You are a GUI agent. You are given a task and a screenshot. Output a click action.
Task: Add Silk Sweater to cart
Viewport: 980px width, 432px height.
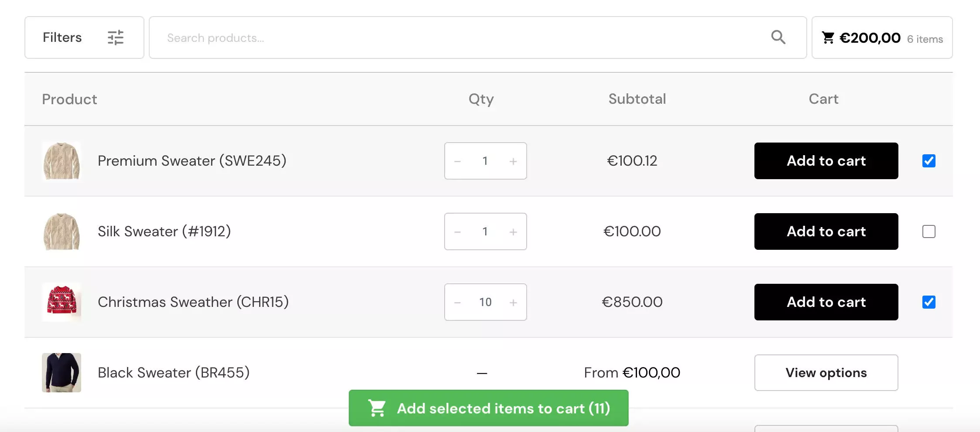pyautogui.click(x=826, y=231)
